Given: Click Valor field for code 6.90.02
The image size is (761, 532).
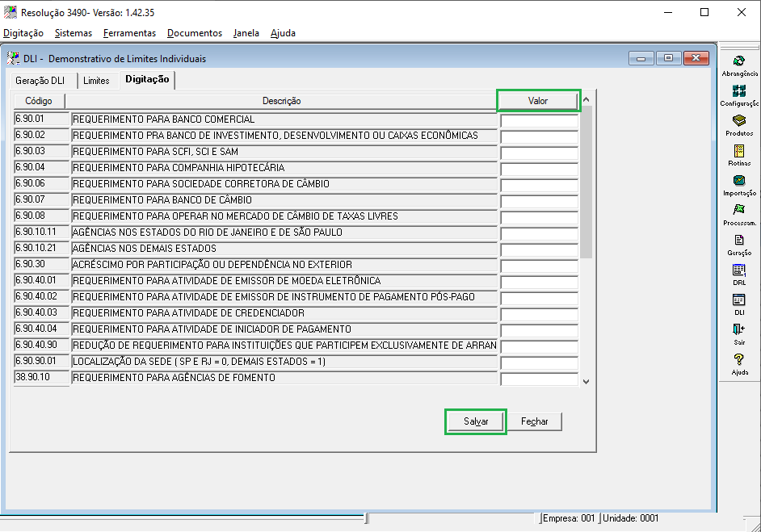Looking at the screenshot, I should [x=539, y=136].
